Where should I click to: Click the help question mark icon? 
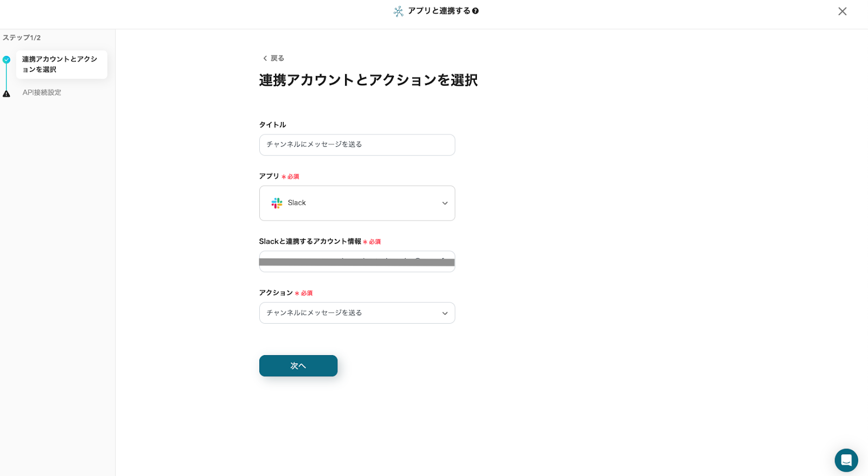pyautogui.click(x=475, y=11)
